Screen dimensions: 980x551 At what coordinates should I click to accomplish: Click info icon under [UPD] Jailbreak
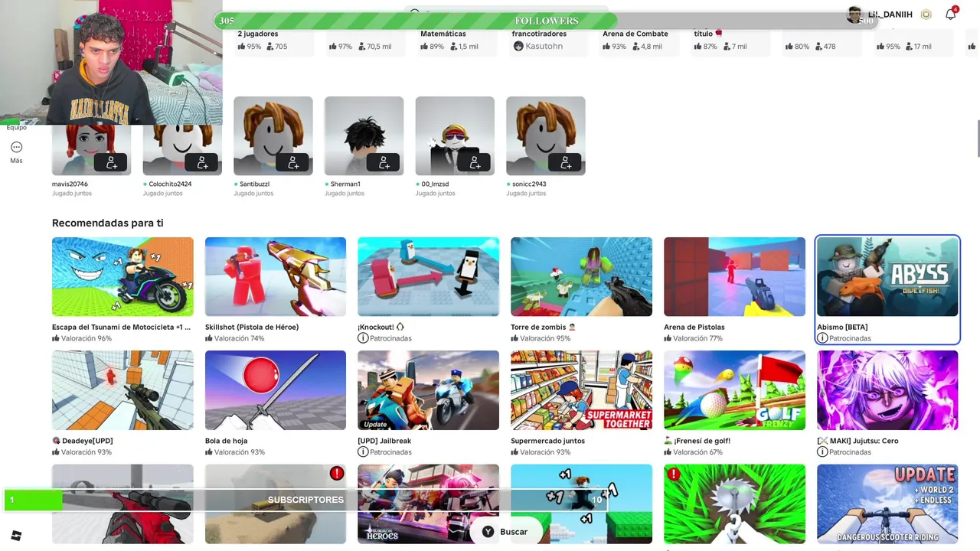pyautogui.click(x=363, y=452)
